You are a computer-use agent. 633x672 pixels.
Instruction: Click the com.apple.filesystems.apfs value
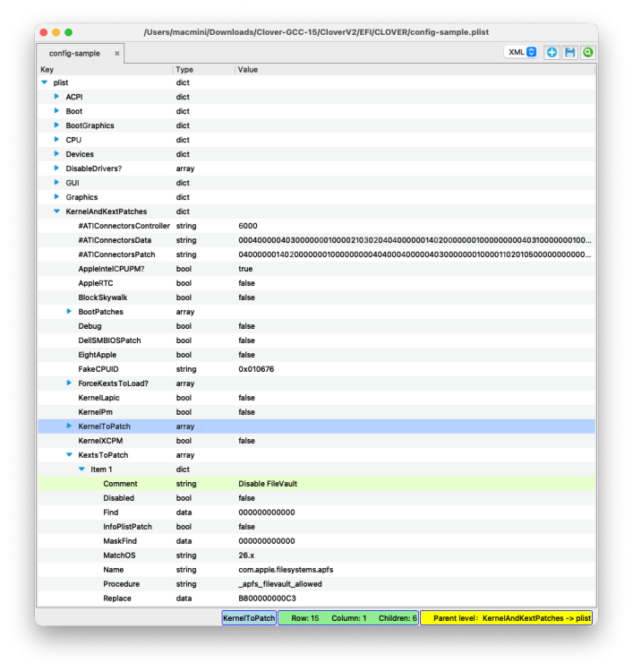click(286, 570)
